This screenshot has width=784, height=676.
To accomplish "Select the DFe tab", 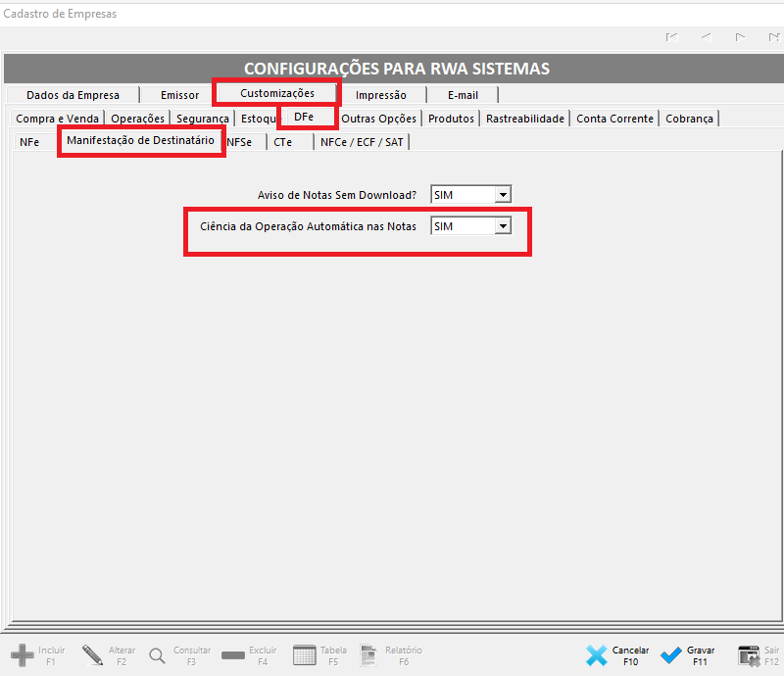I will click(x=304, y=117).
